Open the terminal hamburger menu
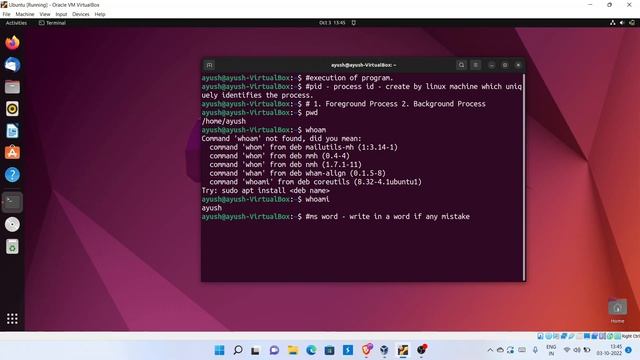The image size is (640, 360). [476, 65]
